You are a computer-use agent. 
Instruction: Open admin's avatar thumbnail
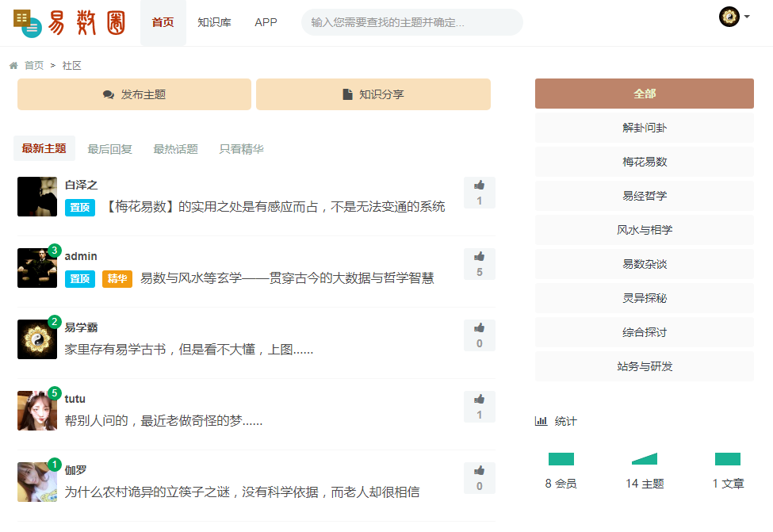tap(37, 268)
